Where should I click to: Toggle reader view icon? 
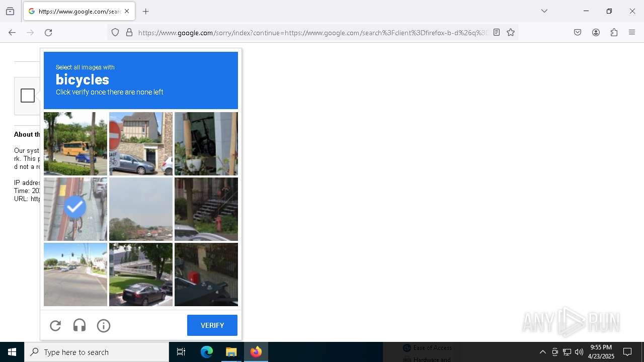click(x=497, y=32)
